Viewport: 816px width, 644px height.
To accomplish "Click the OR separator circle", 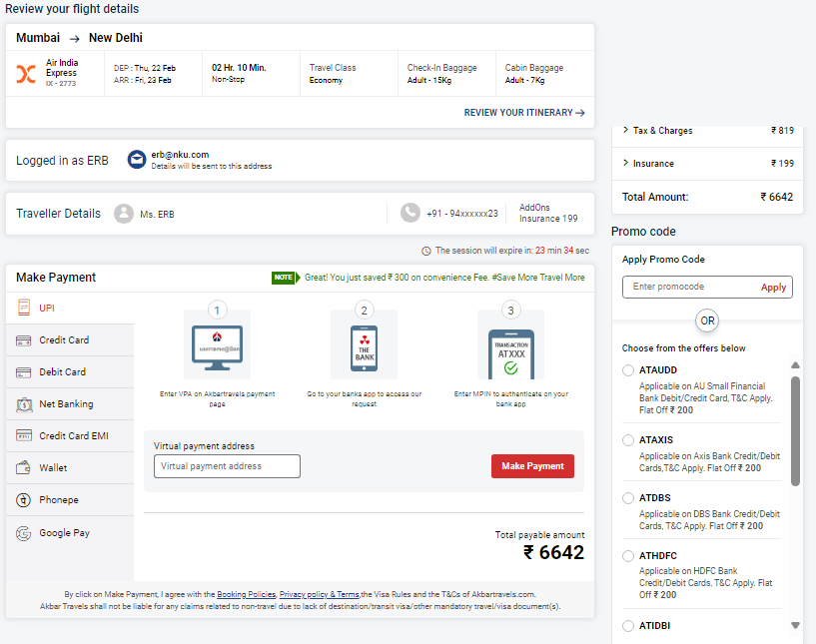I will click(x=707, y=321).
